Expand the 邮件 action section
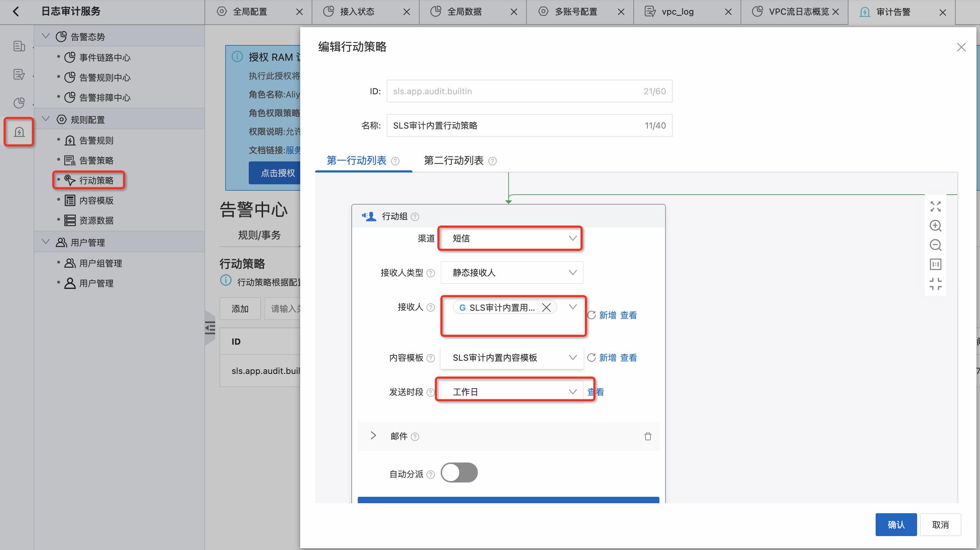Image resolution: width=980 pixels, height=550 pixels. tap(373, 436)
